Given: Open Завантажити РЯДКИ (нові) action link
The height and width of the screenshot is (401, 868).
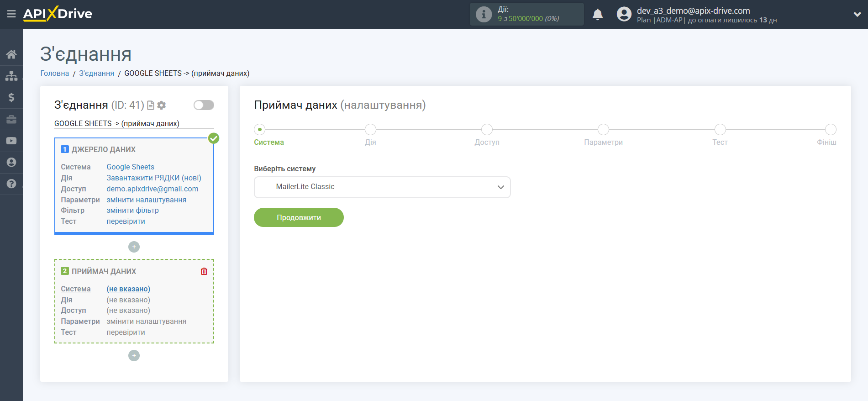Looking at the screenshot, I should [154, 178].
